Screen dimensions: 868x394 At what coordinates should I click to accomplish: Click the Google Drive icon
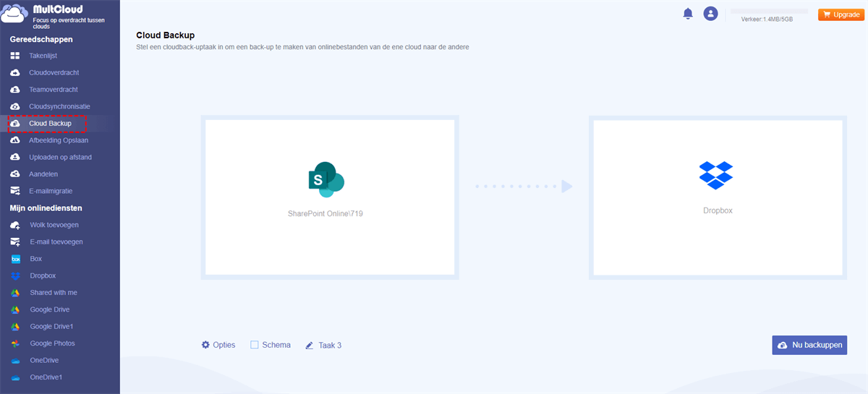[x=15, y=309]
